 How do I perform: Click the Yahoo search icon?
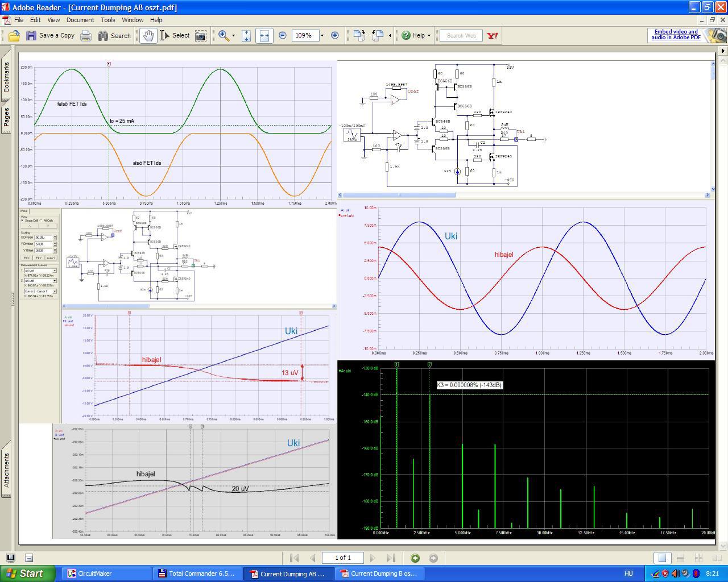coord(493,35)
